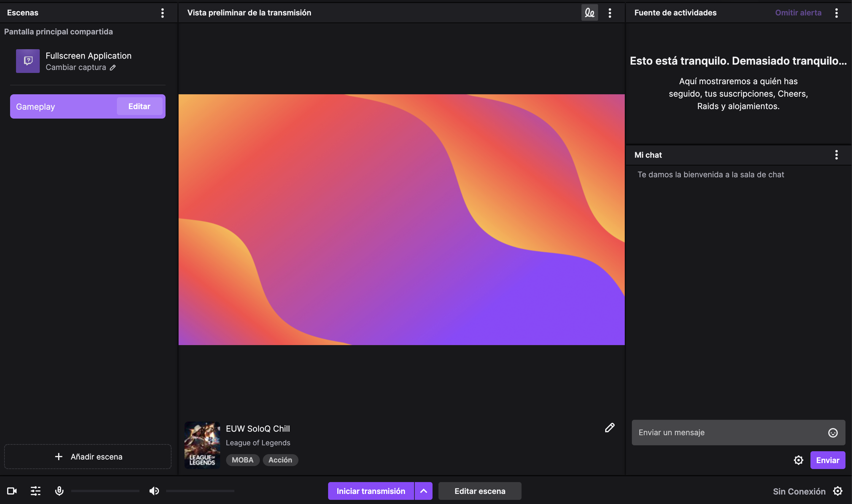Image resolution: width=852 pixels, height=504 pixels.
Task: Click the plus icon in Añadir escena
Action: click(x=58, y=457)
